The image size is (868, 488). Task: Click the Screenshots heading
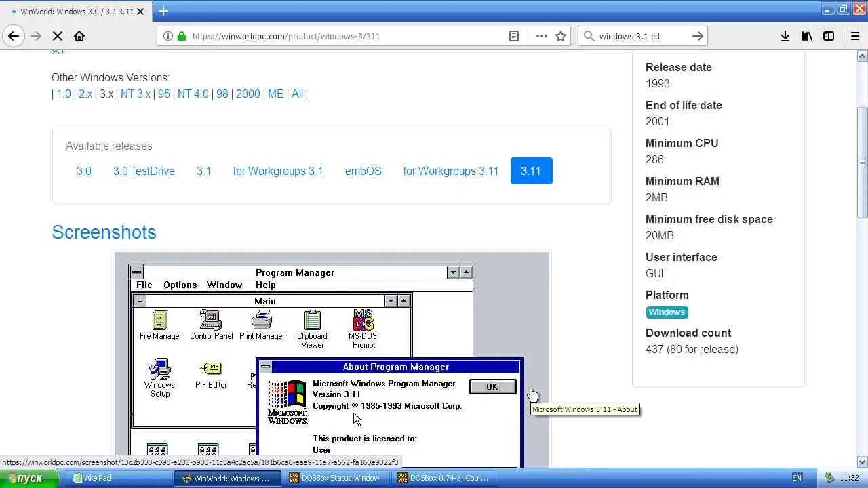pos(104,232)
